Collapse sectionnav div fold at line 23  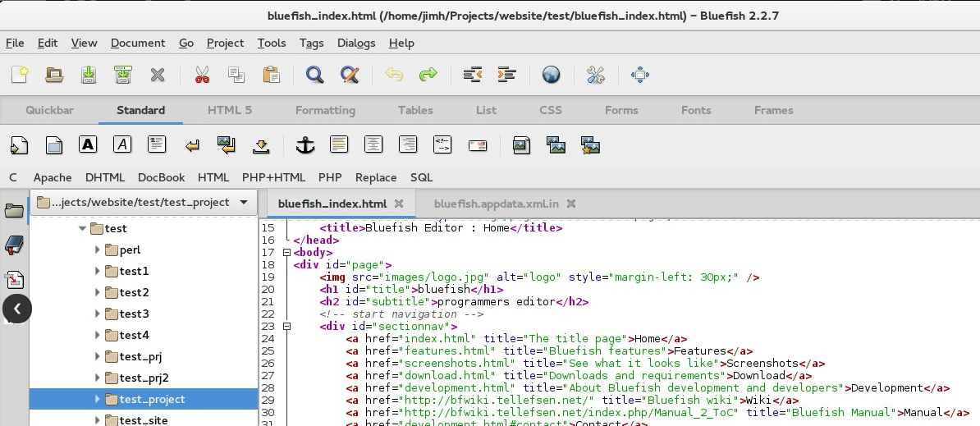point(287,326)
